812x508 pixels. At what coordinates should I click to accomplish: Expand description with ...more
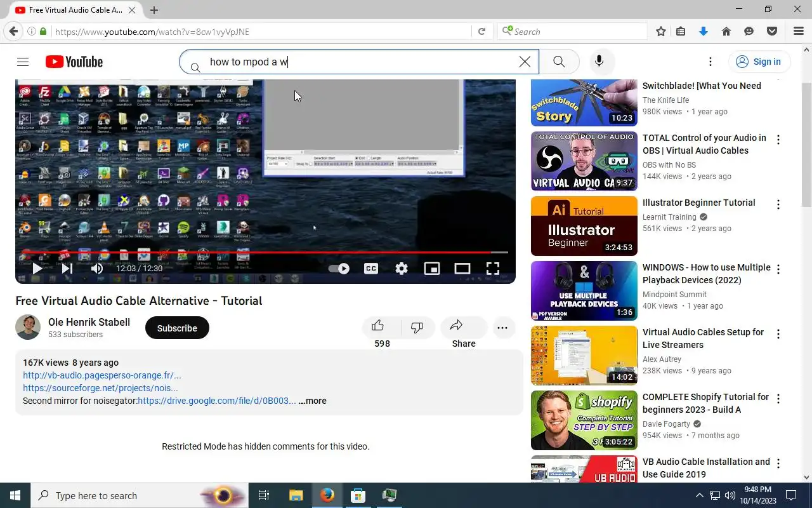pyautogui.click(x=312, y=401)
